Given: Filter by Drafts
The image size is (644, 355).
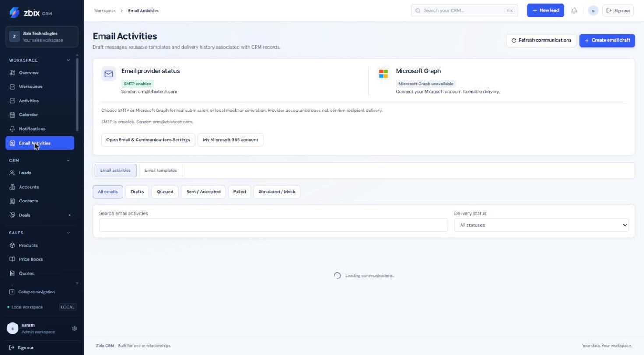Looking at the screenshot, I should tap(137, 192).
